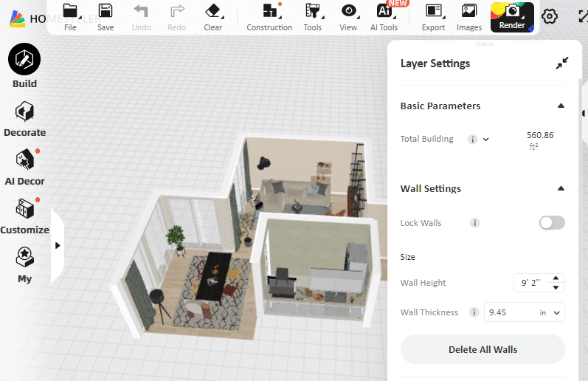This screenshot has height=381, width=588.
Task: Click the Save icon in toolbar
Action: [106, 16]
